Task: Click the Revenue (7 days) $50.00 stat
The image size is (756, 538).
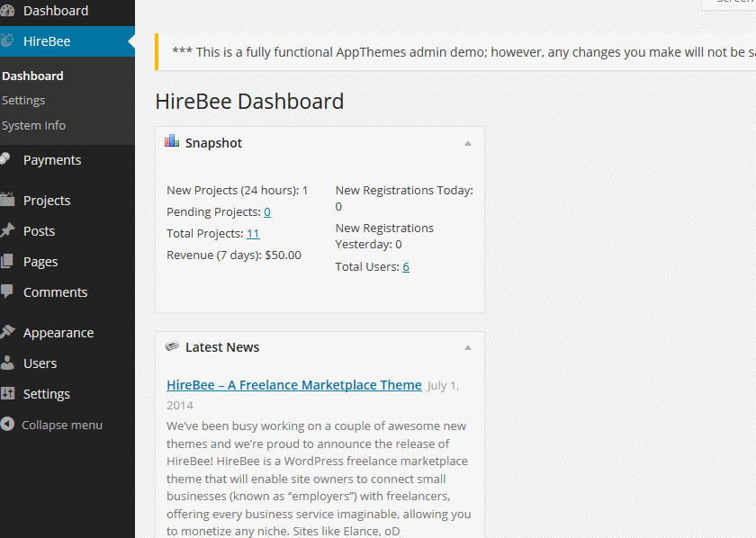Action: [x=234, y=255]
